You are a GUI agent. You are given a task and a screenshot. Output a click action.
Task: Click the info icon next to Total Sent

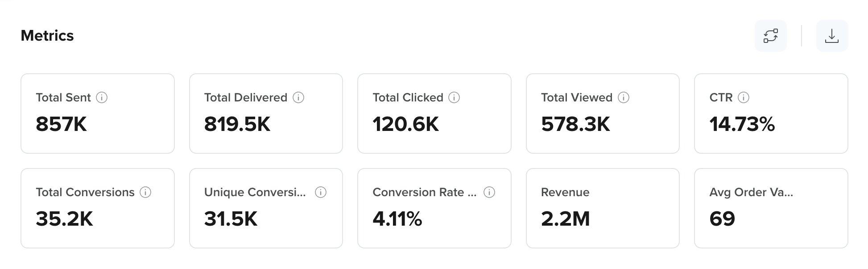[102, 97]
